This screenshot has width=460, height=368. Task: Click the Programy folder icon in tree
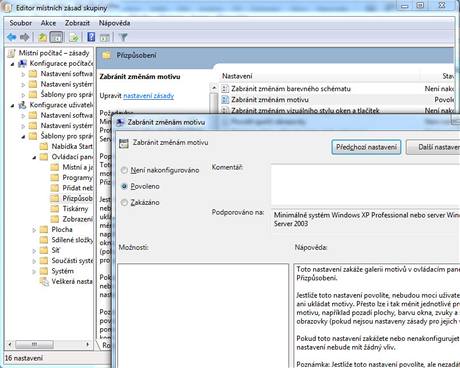[x=55, y=177]
